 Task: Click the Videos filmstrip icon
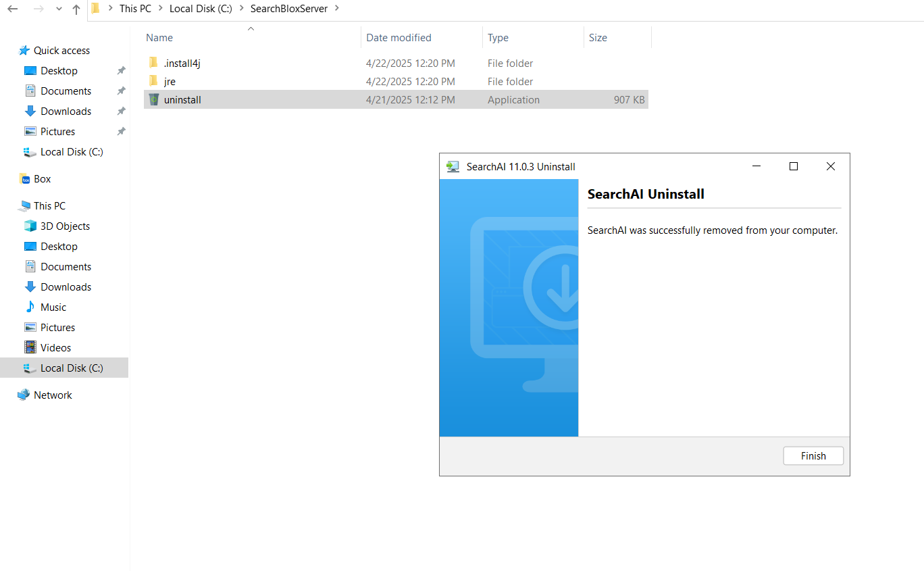pos(30,347)
